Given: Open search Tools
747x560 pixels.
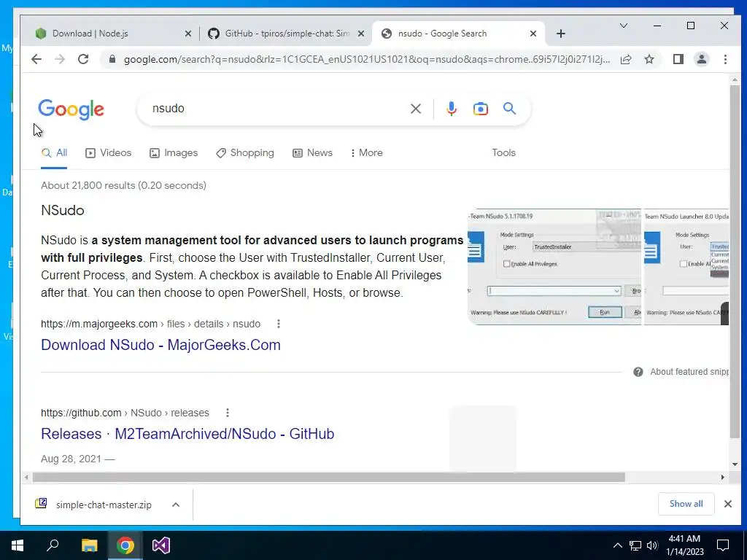Looking at the screenshot, I should 503,153.
